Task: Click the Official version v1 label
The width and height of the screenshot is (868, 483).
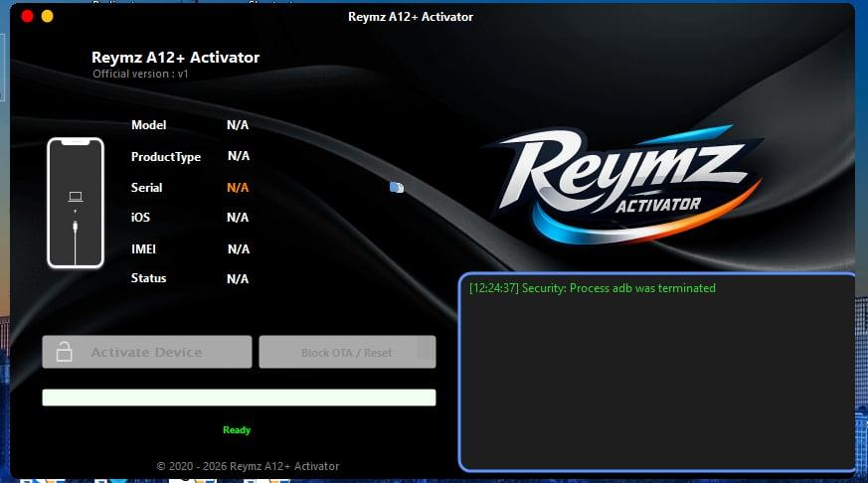Action: (x=140, y=75)
